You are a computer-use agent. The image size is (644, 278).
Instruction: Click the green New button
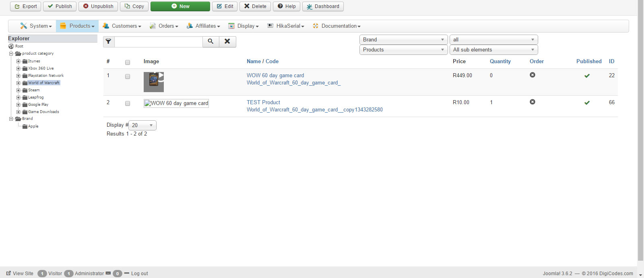click(x=180, y=6)
